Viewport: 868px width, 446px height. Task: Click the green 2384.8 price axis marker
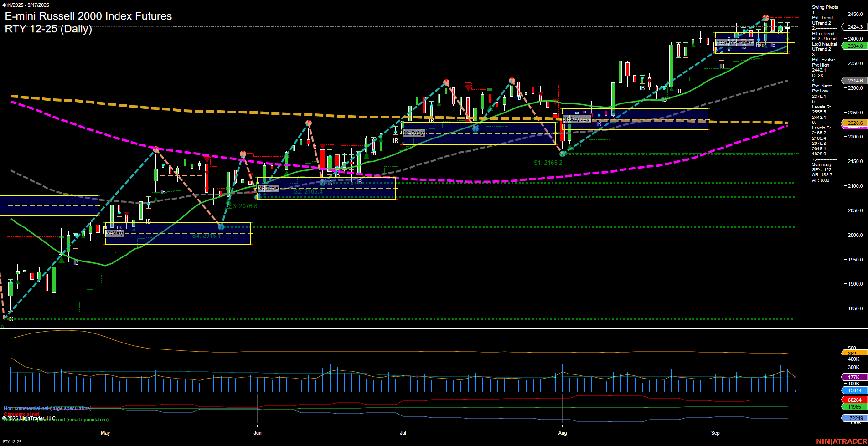pyautogui.click(x=855, y=46)
